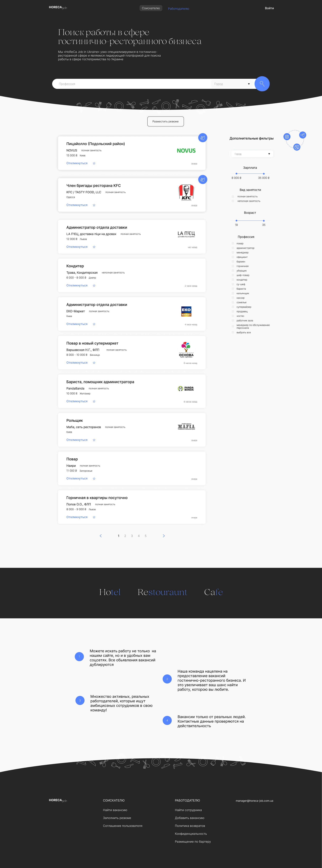Open the Добавить вакансию footer link
Image resolution: width=322 pixels, height=868 pixels.
coord(190,818)
